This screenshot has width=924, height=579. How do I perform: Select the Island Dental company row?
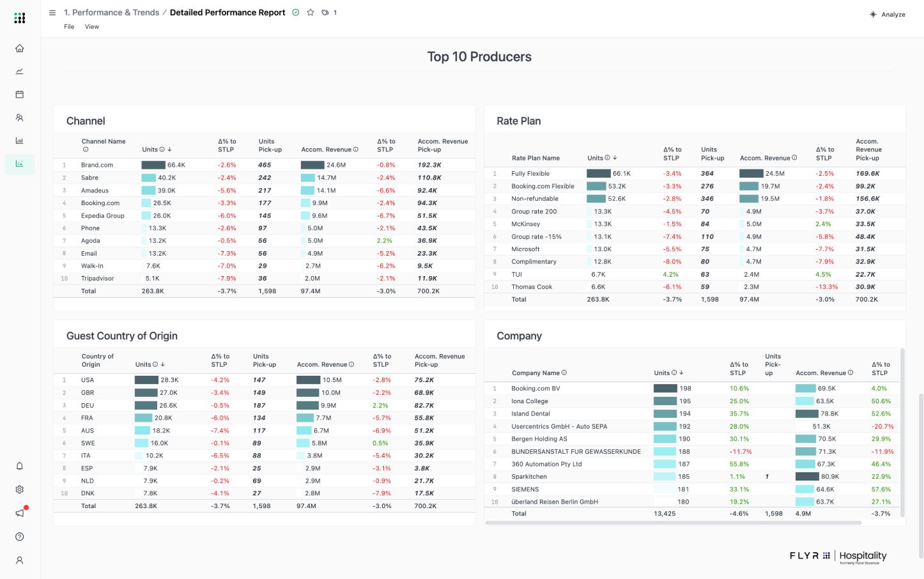tap(692, 414)
